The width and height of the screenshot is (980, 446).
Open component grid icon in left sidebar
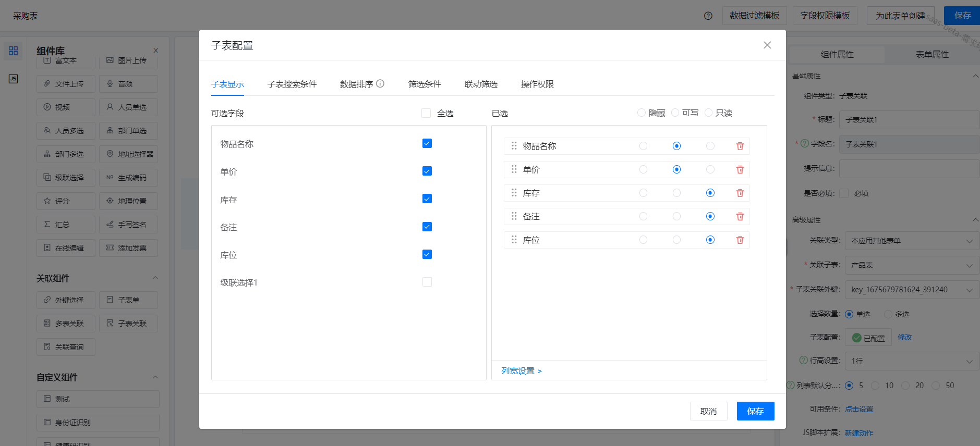click(x=14, y=51)
